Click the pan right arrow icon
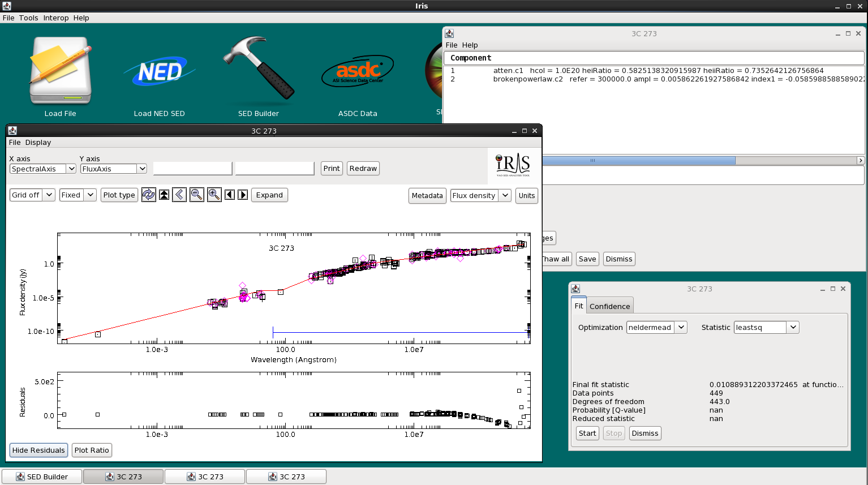The image size is (868, 485). (243, 195)
